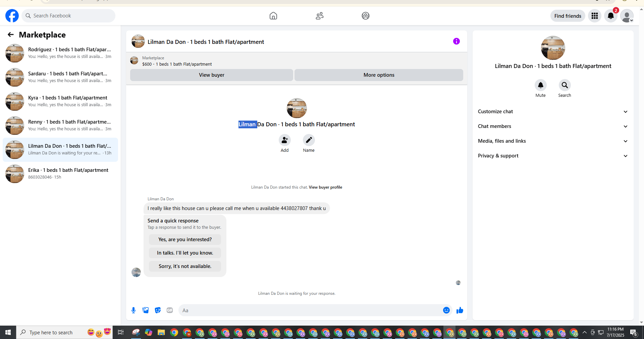Open the emoji picker smiley icon
Screen dimensions: 644x339
pyautogui.click(x=446, y=310)
